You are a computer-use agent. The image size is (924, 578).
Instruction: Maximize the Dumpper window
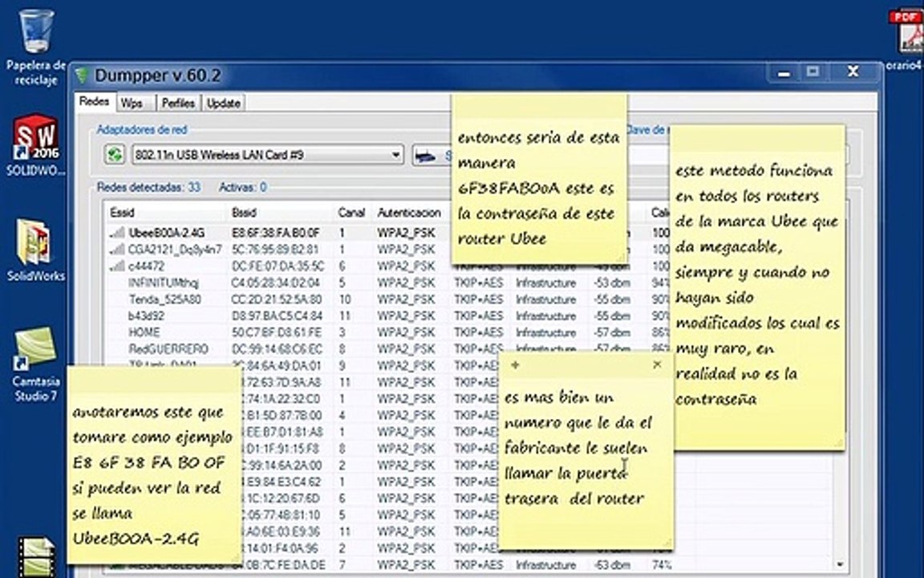pos(813,72)
